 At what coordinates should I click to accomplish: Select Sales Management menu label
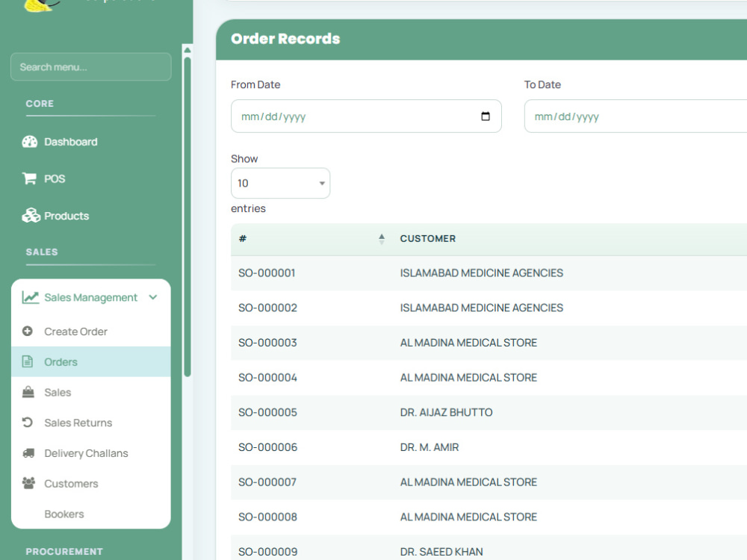tap(90, 298)
